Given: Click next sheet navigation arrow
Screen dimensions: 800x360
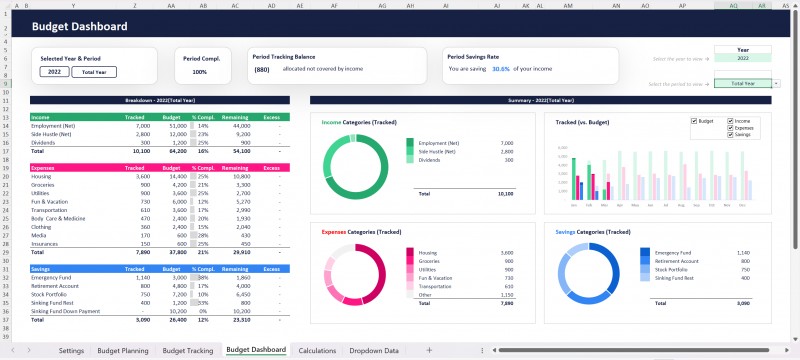Looking at the screenshot, I should 29,350.
